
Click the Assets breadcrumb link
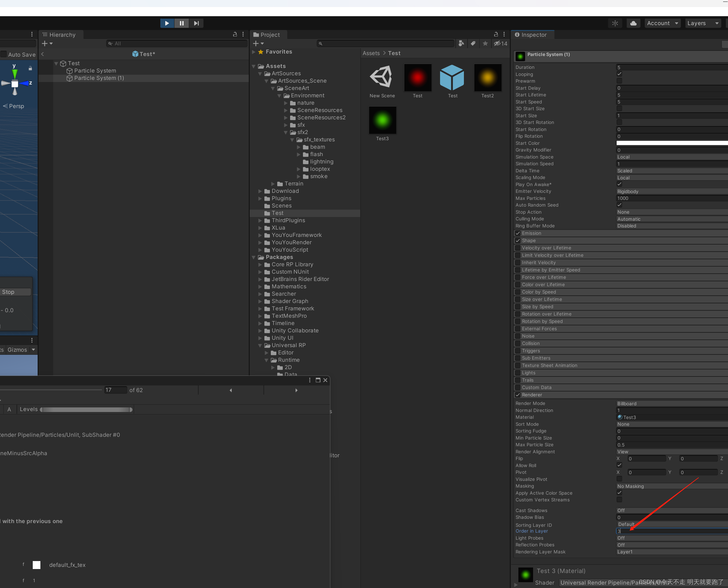point(371,53)
